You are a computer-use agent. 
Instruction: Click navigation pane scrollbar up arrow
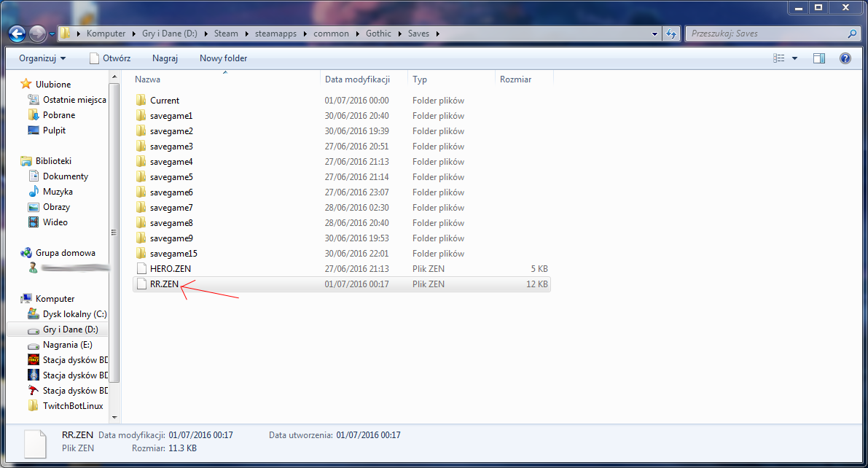pos(114,77)
